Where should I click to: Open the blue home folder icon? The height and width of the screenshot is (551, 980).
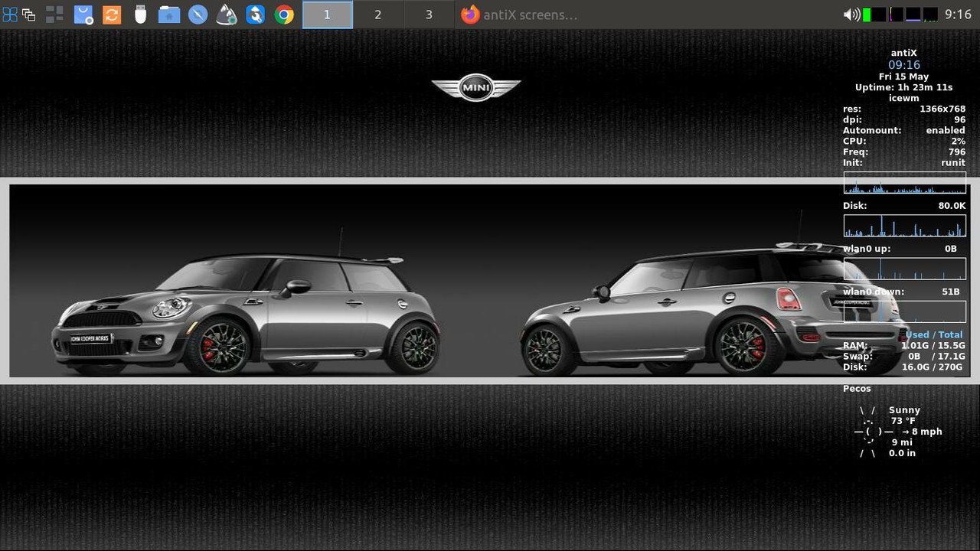pos(169,15)
